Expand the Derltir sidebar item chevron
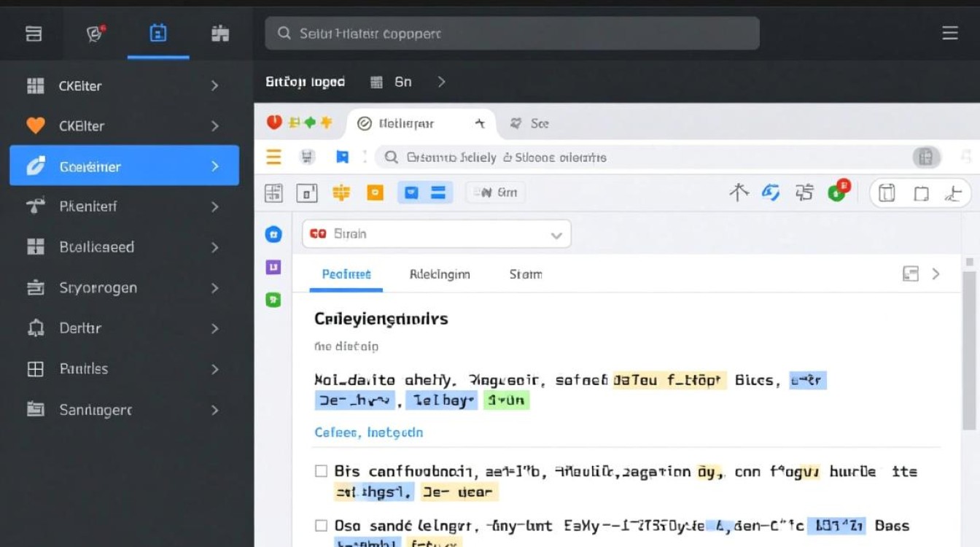 [x=214, y=328]
